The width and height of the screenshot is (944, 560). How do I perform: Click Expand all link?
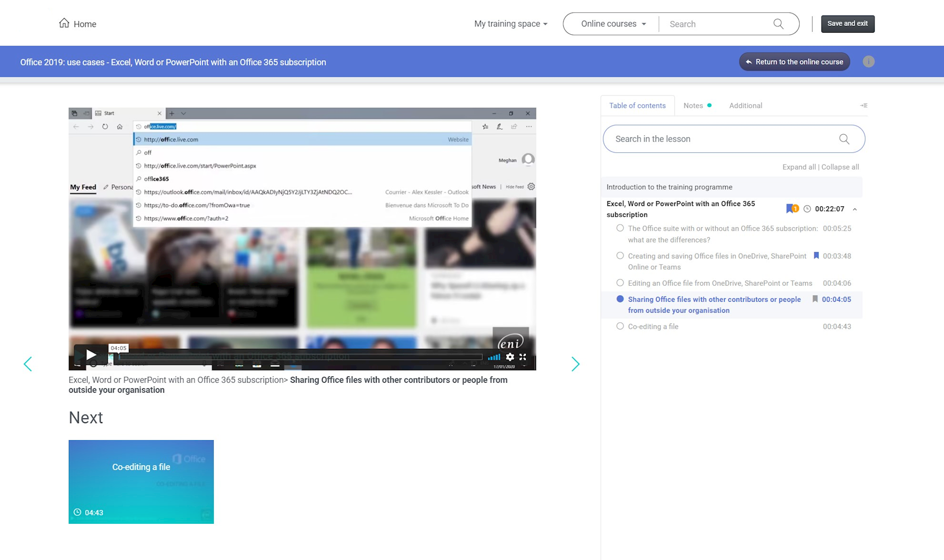[x=799, y=167]
